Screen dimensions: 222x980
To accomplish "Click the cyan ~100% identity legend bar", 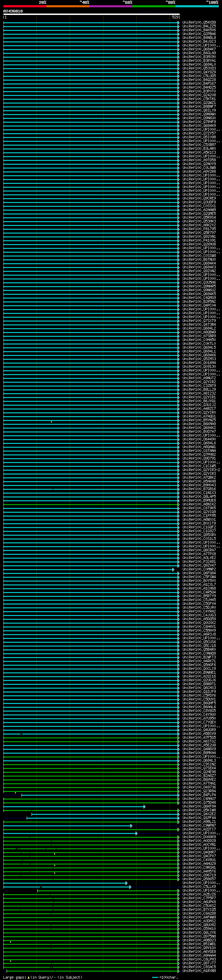I will (197, 6).
